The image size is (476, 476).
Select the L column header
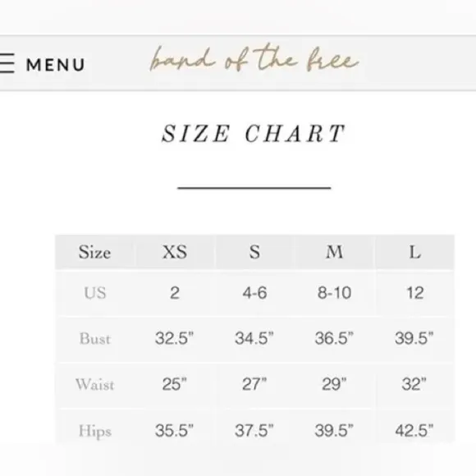pyautogui.click(x=414, y=252)
